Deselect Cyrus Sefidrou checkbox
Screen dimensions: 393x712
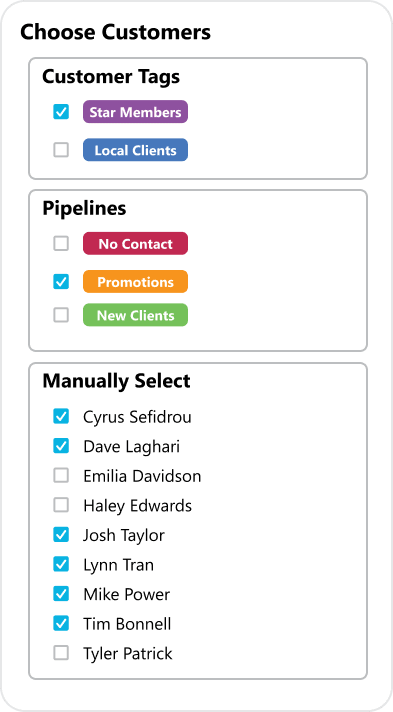[61, 416]
